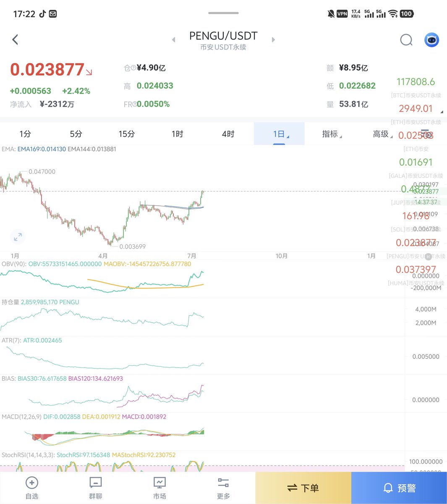This screenshot has height=504, width=447.
Task: Open ETH ticker showing 2949.01
Action: coord(416,108)
